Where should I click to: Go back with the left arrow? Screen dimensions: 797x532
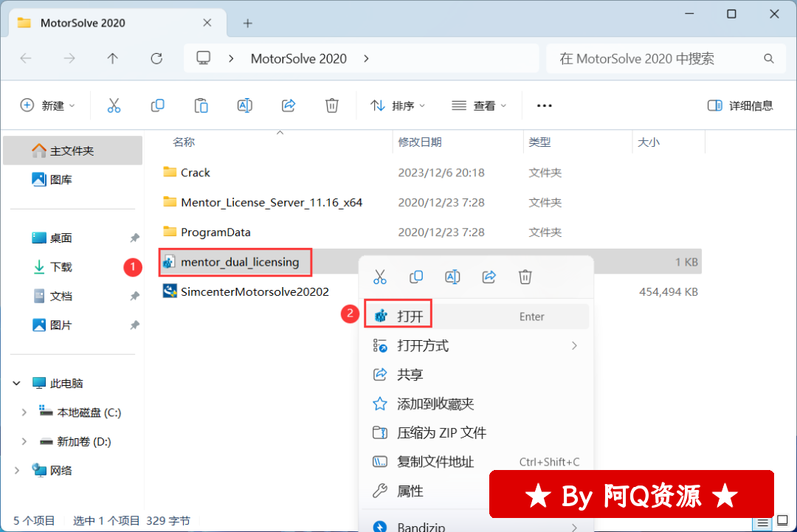click(26, 58)
